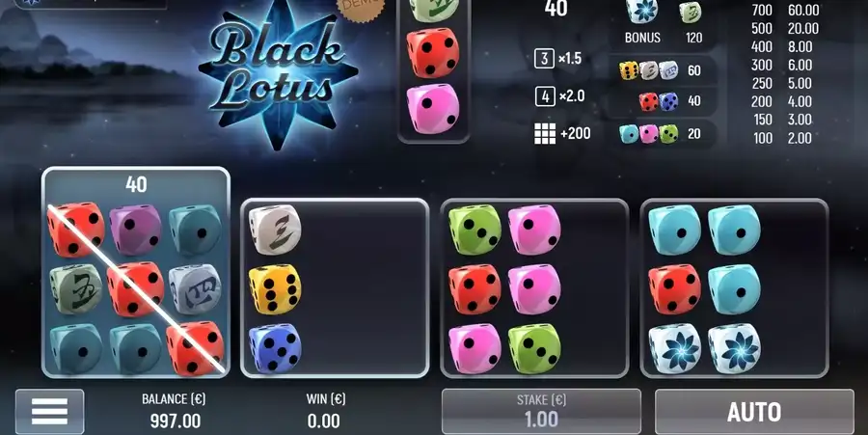Click the 3 lines x1.5 multiplier indicator
868x435 pixels.
coord(558,58)
